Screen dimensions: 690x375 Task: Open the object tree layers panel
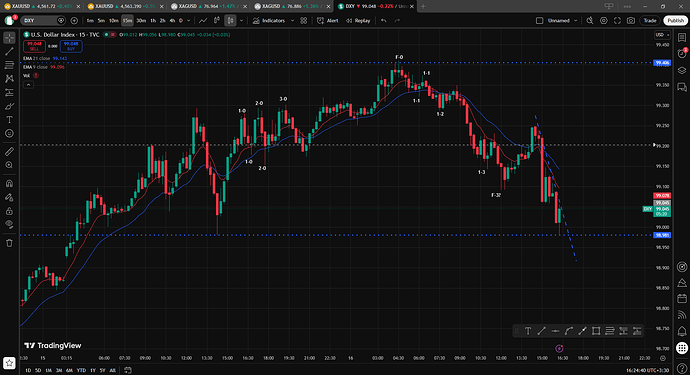click(682, 70)
